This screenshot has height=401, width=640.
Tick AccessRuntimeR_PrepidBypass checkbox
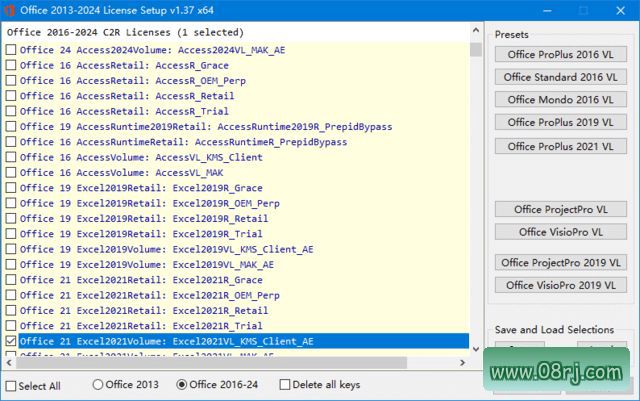(x=11, y=142)
